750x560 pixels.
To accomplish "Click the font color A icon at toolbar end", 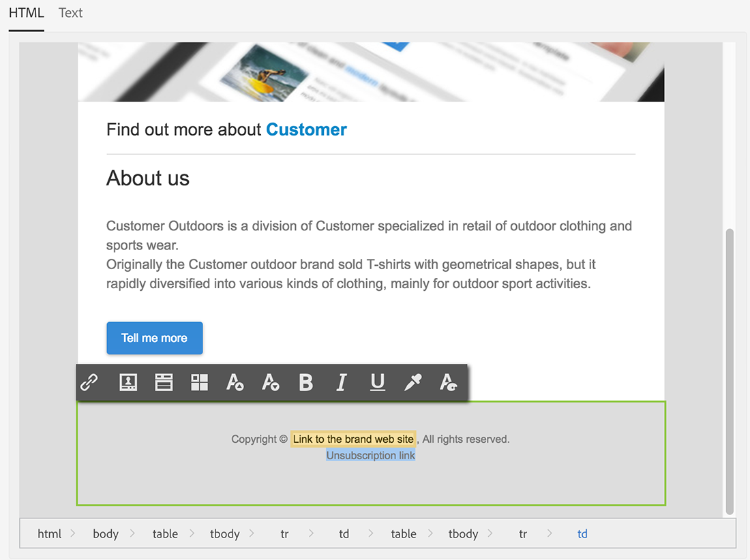I will [x=449, y=382].
